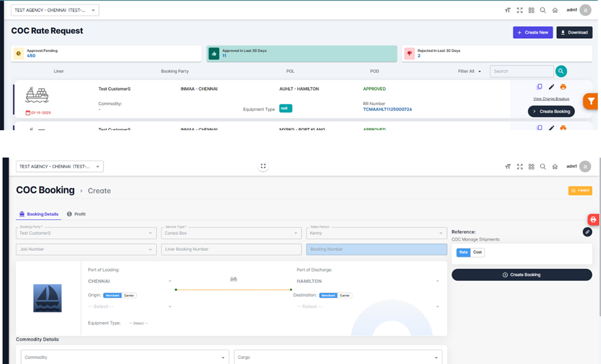Click the copy icon on the first approved request
The image size is (601, 364).
pos(539,87)
